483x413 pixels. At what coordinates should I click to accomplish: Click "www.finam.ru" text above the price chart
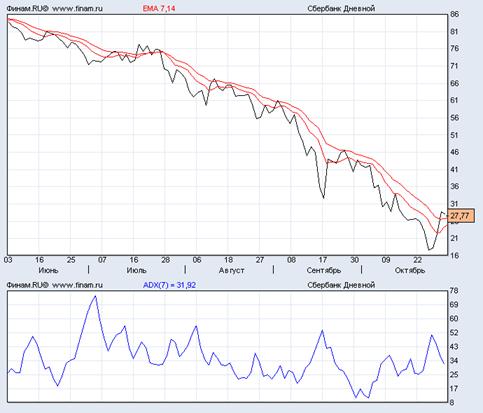(x=77, y=9)
